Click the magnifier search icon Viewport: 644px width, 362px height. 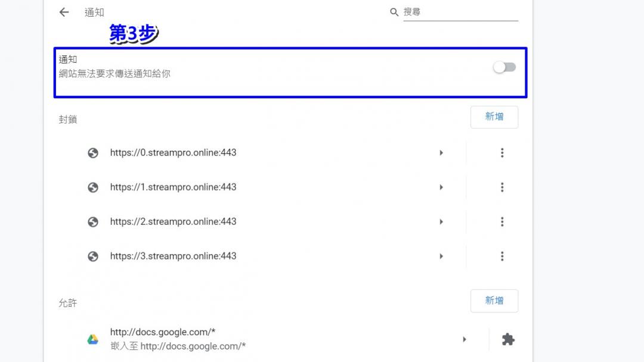coord(394,13)
